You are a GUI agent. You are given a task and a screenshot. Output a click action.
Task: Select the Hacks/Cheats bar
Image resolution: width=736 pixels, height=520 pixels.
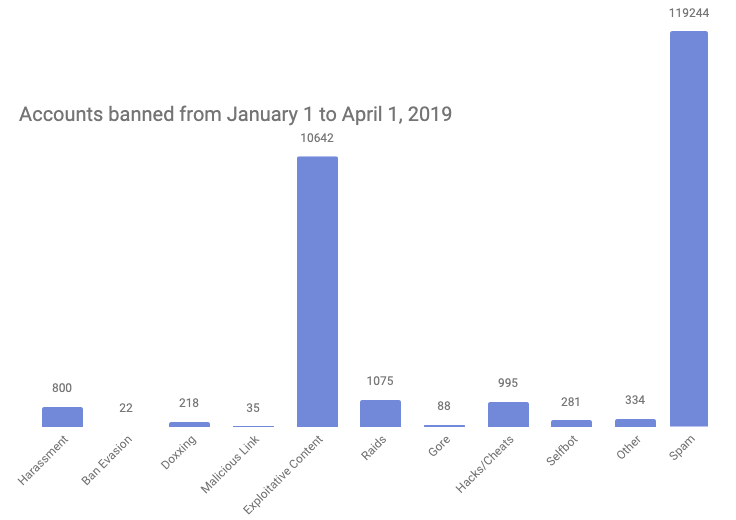pos(508,414)
